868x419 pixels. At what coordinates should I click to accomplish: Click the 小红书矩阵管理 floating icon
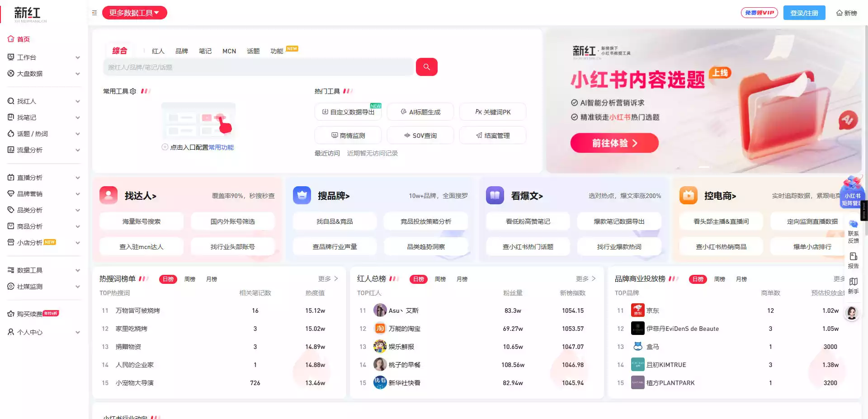852,192
